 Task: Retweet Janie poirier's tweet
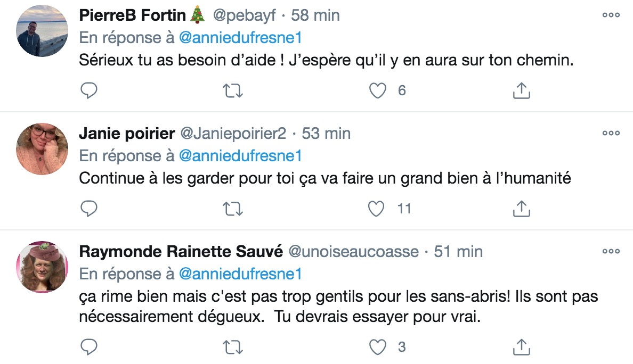(233, 209)
